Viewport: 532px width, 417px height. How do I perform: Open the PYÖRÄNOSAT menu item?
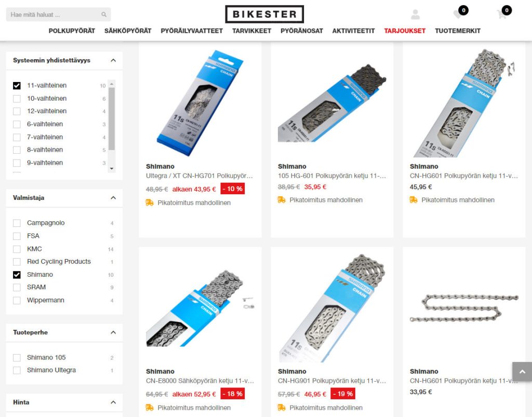[x=302, y=31]
